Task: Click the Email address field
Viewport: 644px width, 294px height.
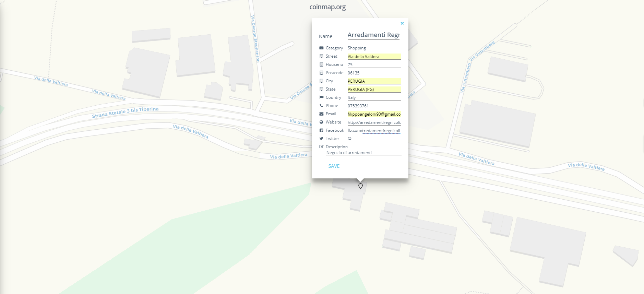Action: click(374, 114)
